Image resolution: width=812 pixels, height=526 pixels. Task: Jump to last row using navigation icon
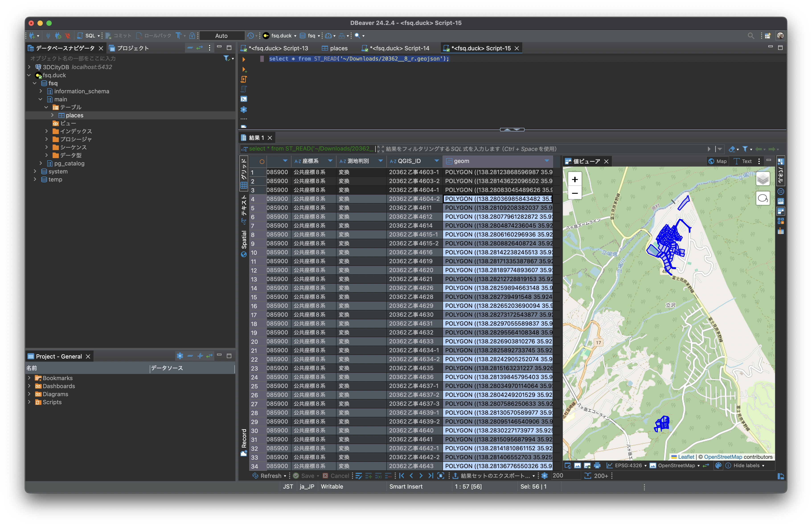431,476
